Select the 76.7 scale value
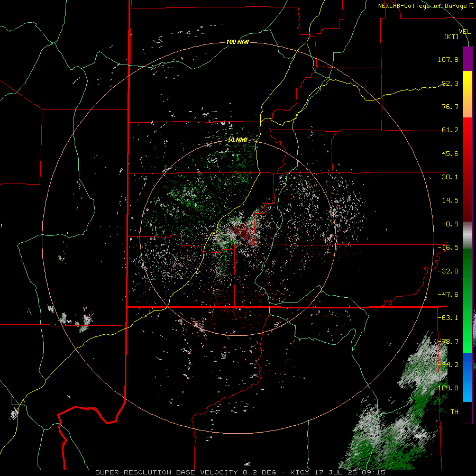 [x=450, y=106]
